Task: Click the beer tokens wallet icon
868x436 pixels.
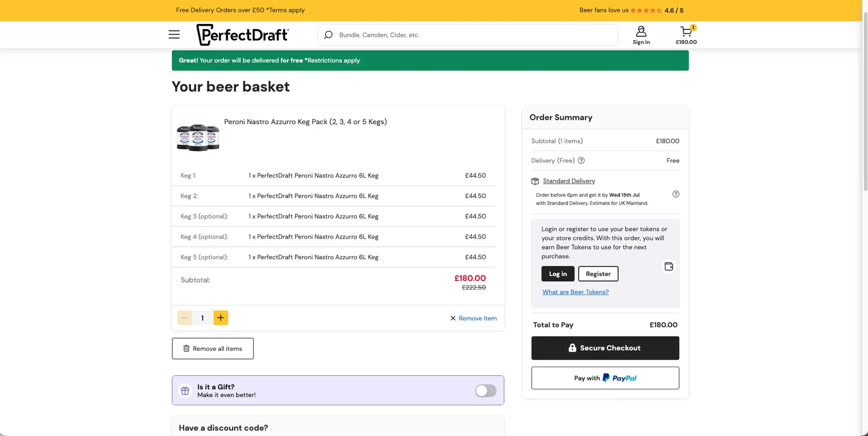Action: click(x=669, y=266)
